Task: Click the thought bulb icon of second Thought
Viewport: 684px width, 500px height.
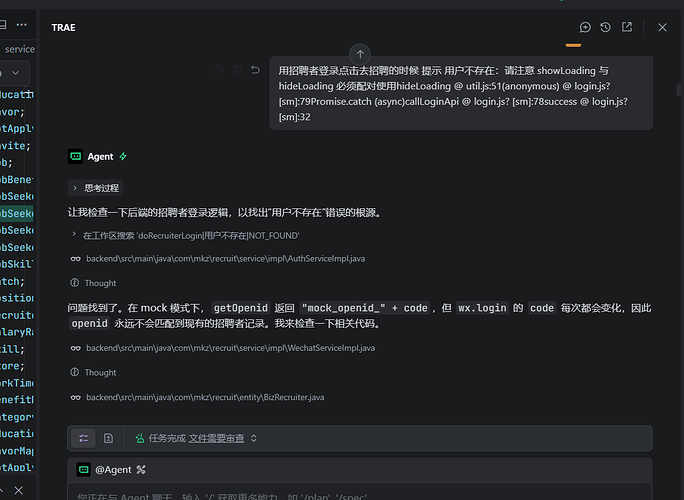Action: [75, 372]
